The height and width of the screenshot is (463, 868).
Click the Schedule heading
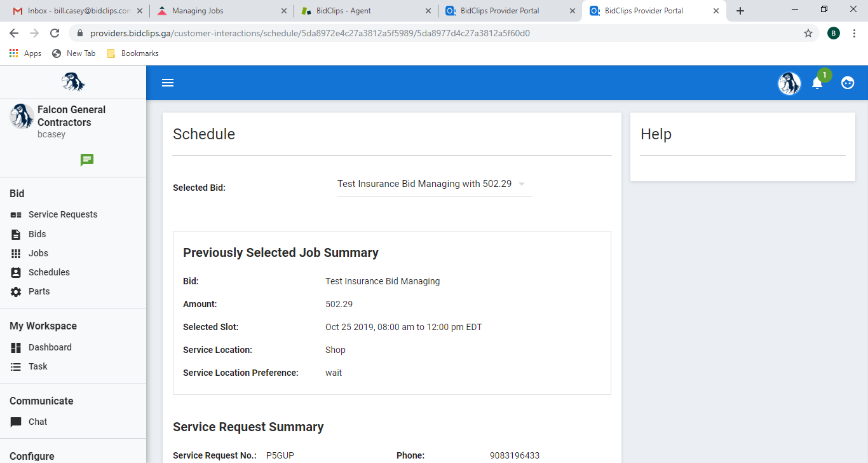coord(204,134)
